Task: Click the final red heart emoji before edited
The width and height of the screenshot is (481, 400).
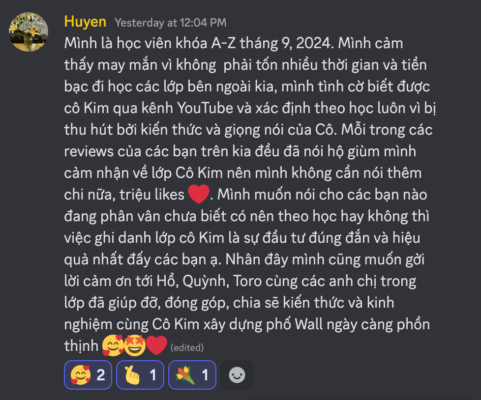Action: point(156,345)
